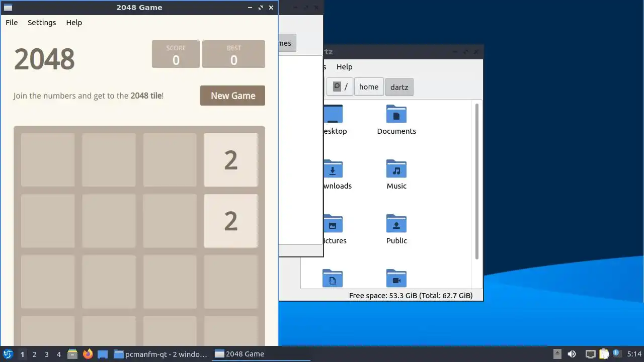Open the clipboard manager tray icon

tap(604, 354)
